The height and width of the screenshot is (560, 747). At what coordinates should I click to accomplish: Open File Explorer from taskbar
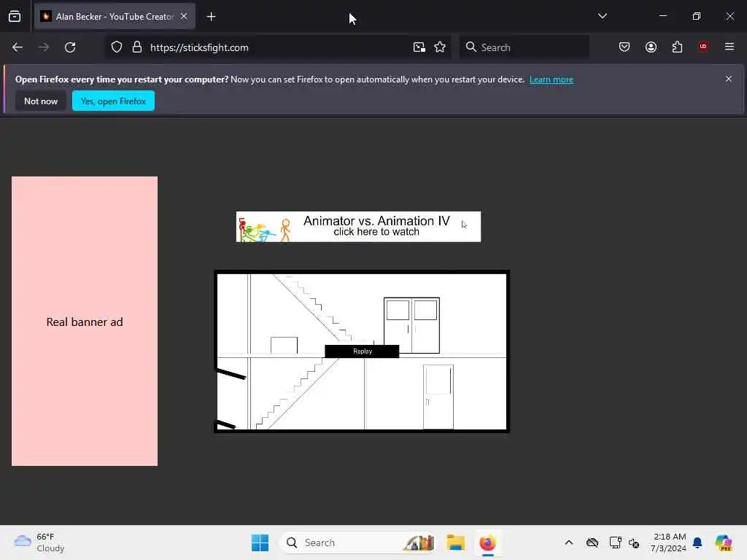pyautogui.click(x=455, y=542)
